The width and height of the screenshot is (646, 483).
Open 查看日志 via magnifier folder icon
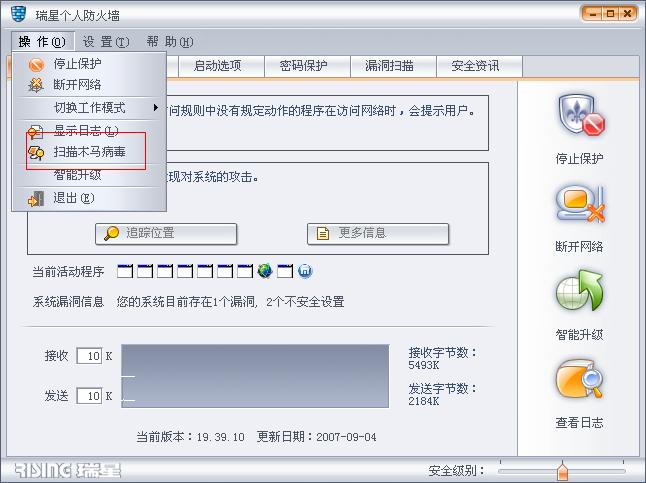pyautogui.click(x=579, y=378)
